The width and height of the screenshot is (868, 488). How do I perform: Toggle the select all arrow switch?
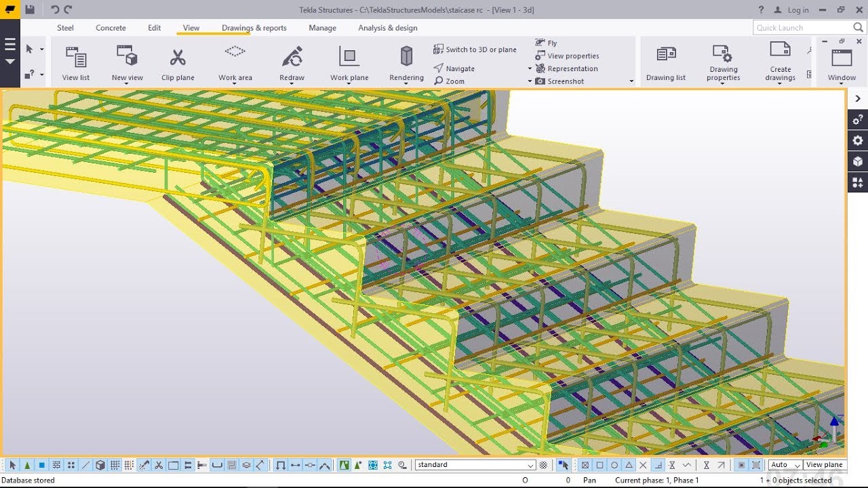(12, 465)
